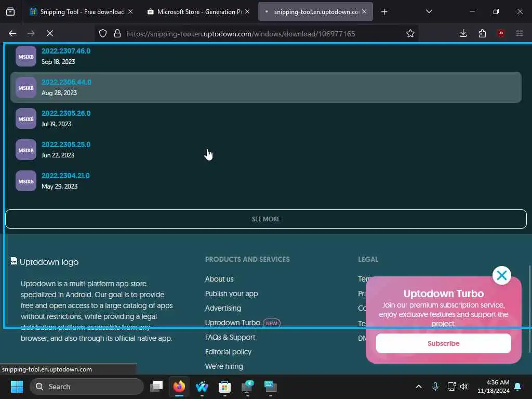Image resolution: width=532 pixels, height=399 pixels.
Task: Open the taskbar clock and date
Action: tap(494, 387)
